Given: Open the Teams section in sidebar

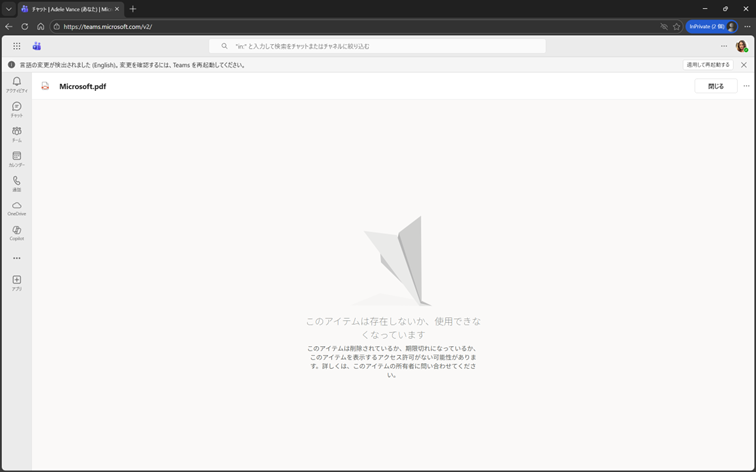Looking at the screenshot, I should pyautogui.click(x=17, y=134).
